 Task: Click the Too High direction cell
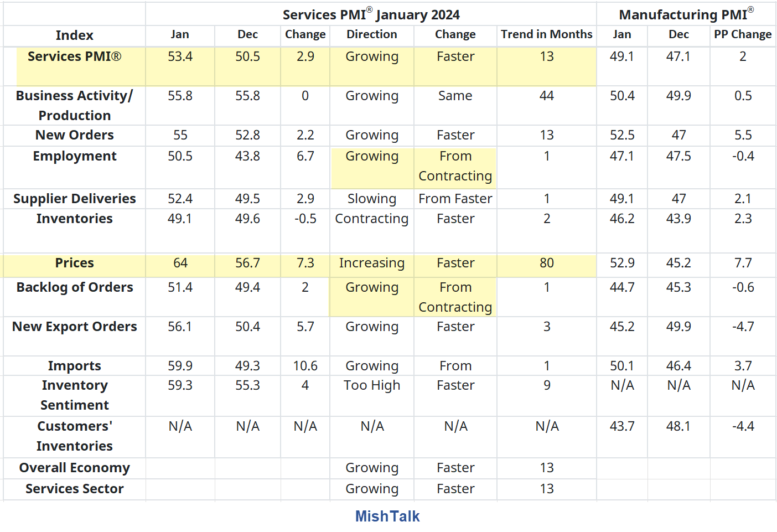click(371, 385)
